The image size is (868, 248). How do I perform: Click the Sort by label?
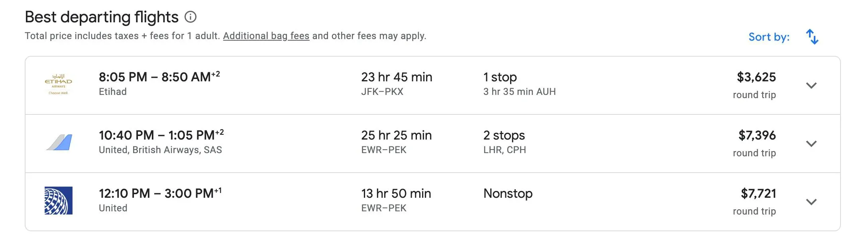point(769,37)
